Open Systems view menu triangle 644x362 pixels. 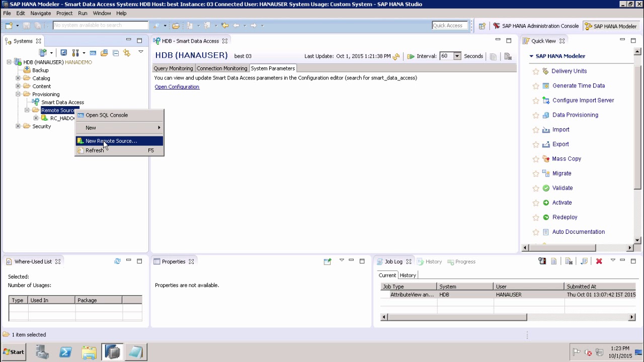[141, 52]
